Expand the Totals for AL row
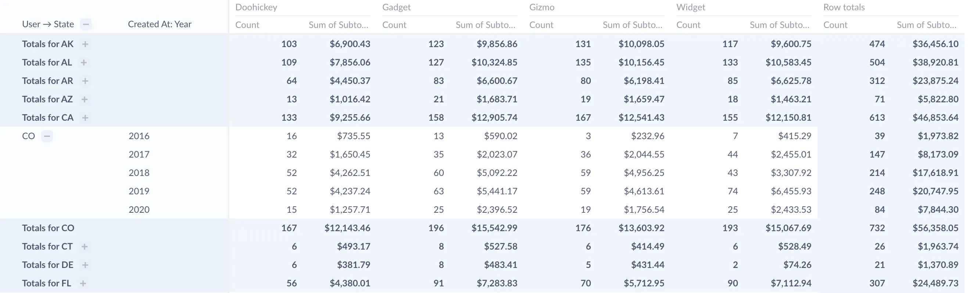This screenshot has height=293, width=980. point(84,63)
